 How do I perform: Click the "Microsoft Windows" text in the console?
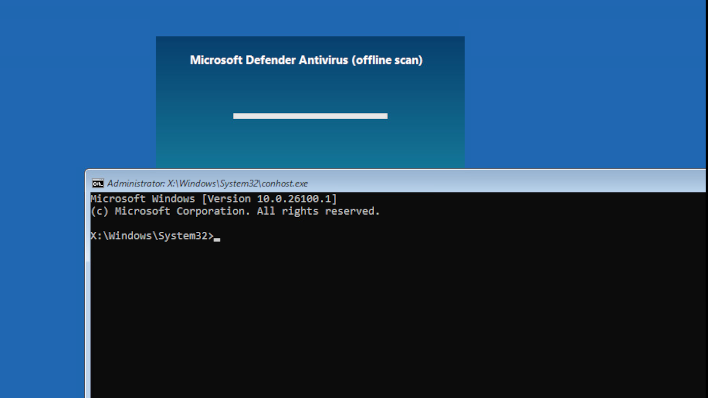click(143, 199)
